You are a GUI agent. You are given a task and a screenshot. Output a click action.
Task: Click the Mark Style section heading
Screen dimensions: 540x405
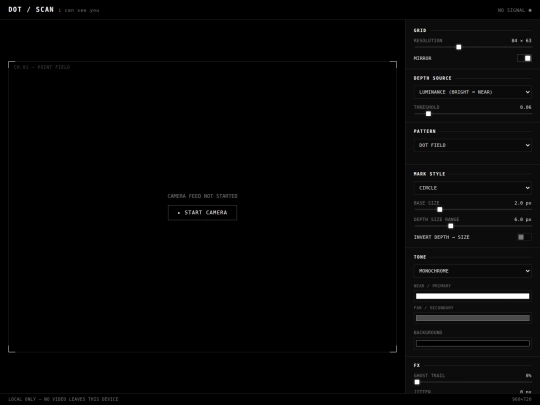pyautogui.click(x=429, y=174)
